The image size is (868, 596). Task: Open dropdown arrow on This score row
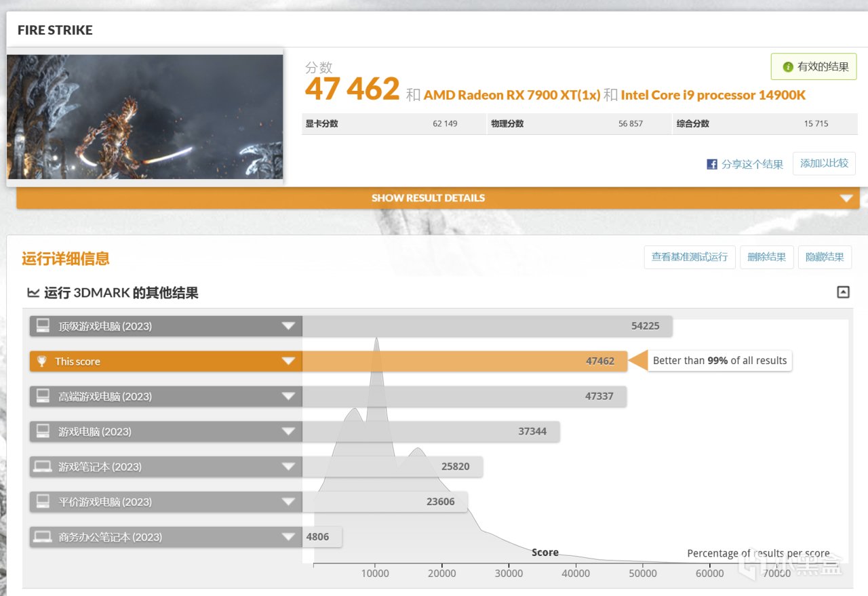click(289, 361)
